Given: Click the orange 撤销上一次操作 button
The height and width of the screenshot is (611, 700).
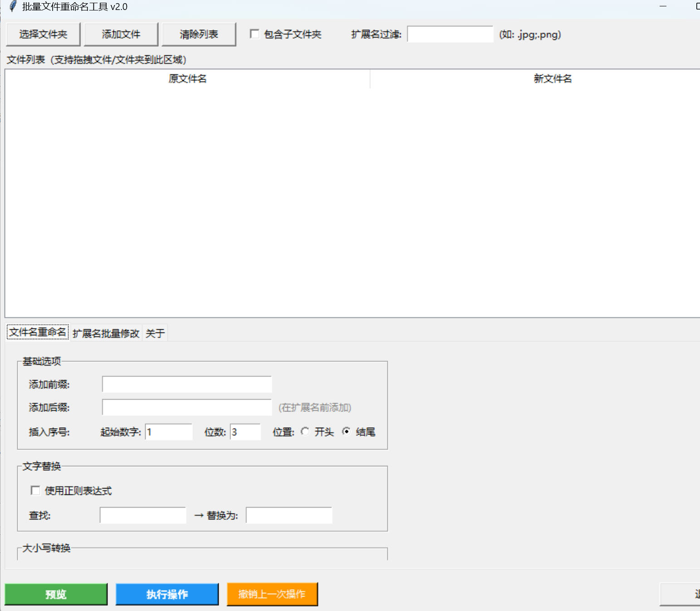Looking at the screenshot, I should 272,594.
